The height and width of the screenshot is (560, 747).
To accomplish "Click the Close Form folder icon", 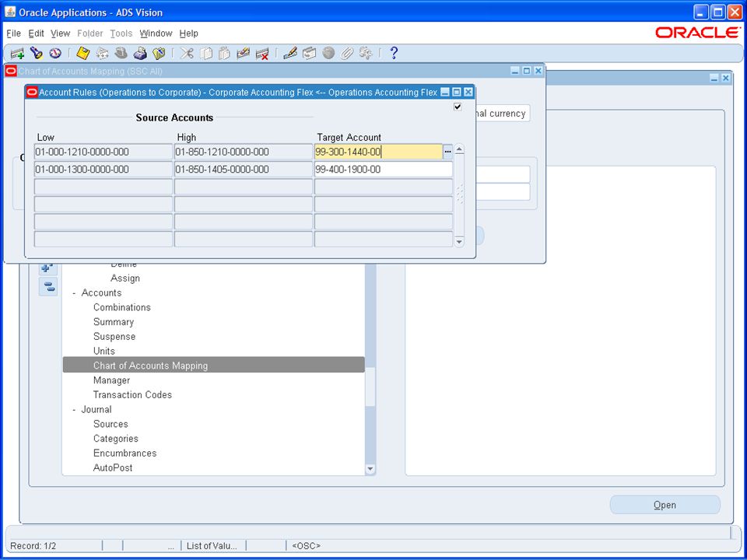I will coord(159,54).
